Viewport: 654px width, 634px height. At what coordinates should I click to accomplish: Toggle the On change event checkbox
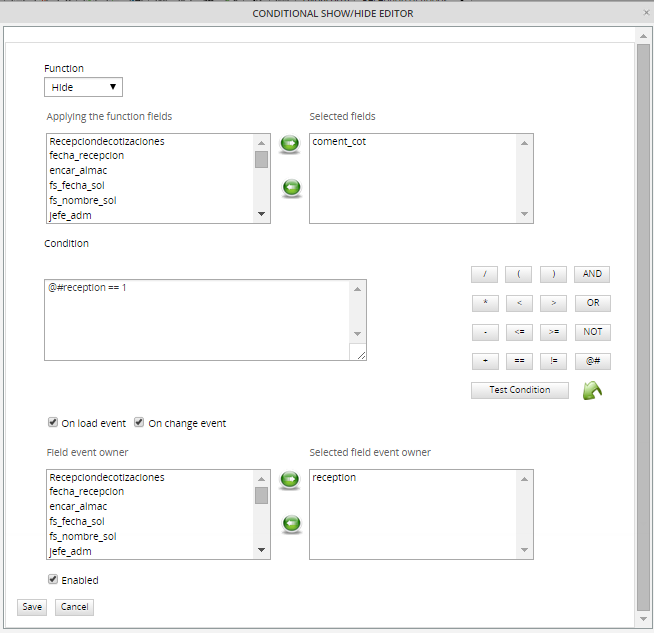(x=140, y=422)
